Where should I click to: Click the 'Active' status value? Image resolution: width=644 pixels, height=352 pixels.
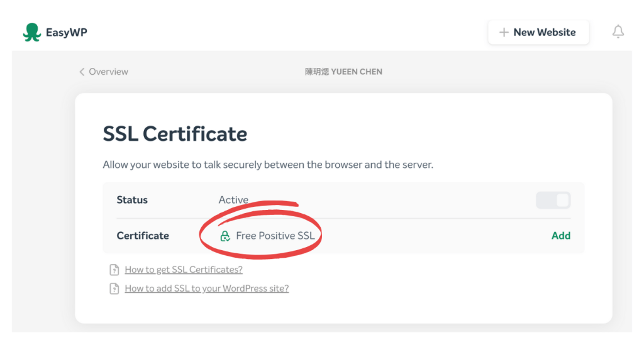pyautogui.click(x=233, y=200)
